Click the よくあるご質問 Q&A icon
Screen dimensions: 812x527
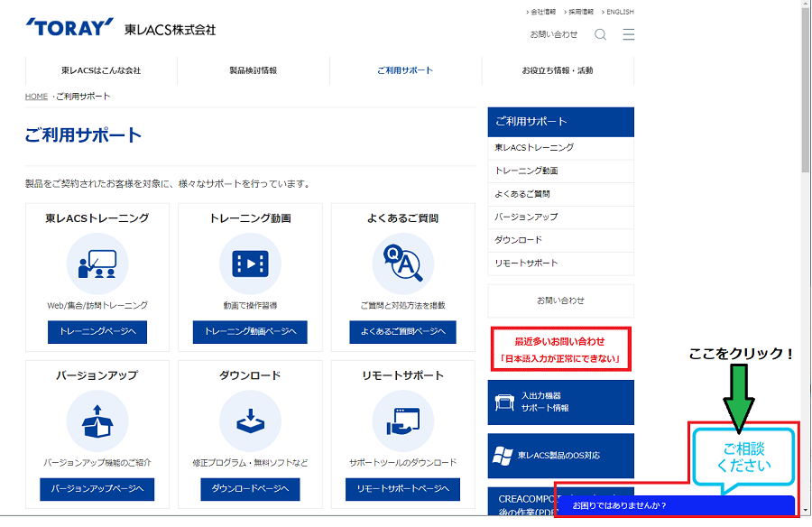[403, 263]
